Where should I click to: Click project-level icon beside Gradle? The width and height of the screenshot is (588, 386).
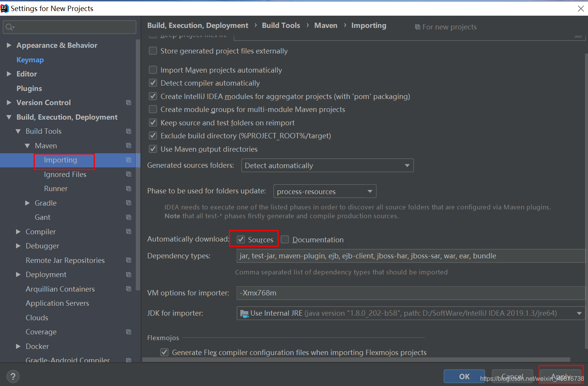coord(128,203)
